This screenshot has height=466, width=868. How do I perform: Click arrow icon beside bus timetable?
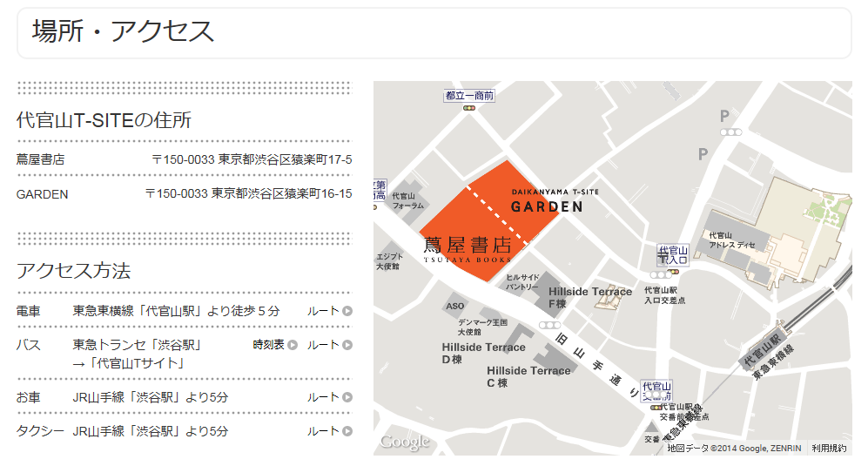click(293, 345)
